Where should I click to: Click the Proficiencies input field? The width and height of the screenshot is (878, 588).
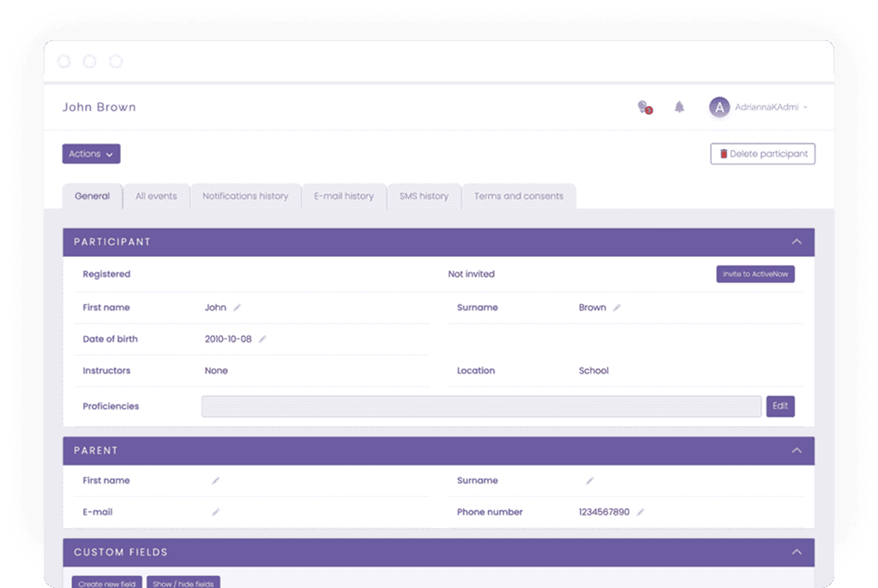481,406
